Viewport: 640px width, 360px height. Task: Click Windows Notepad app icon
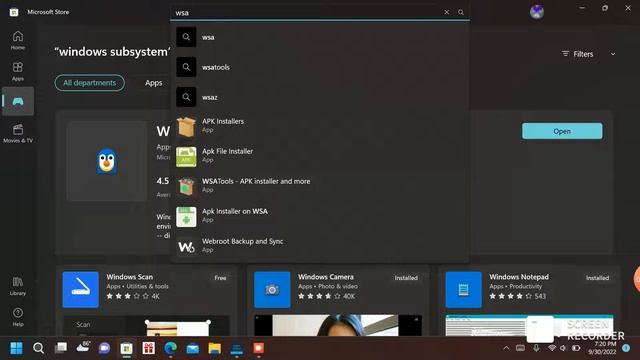464,289
